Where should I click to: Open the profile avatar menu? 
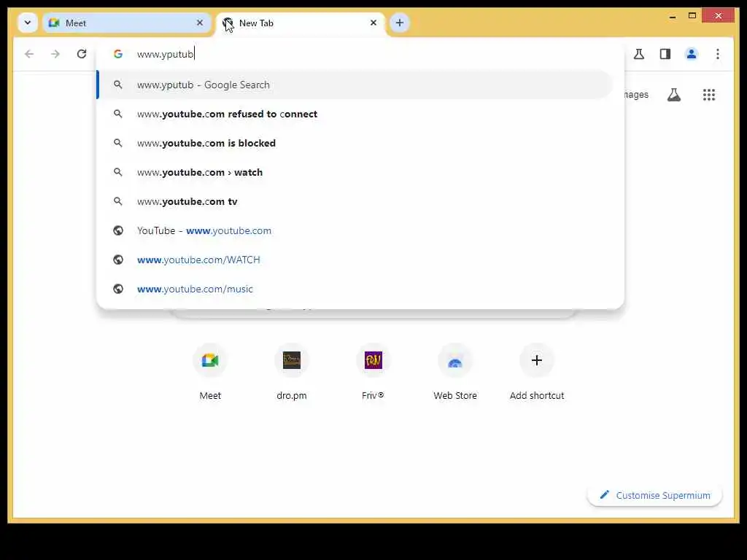692,54
